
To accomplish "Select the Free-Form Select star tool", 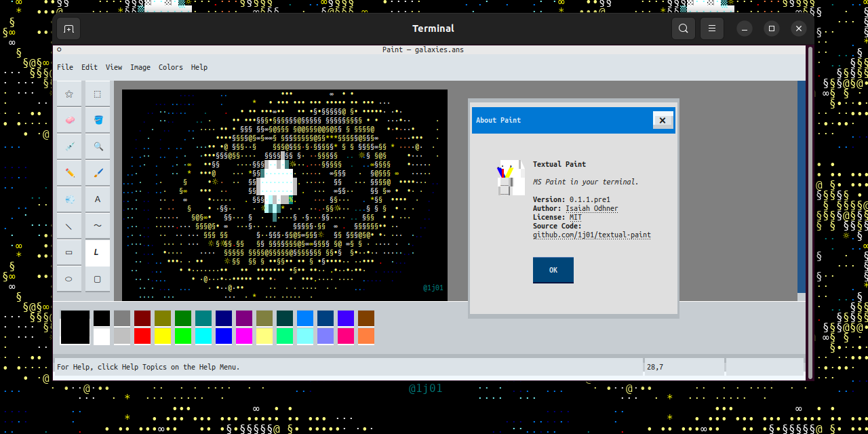I will 69,94.
